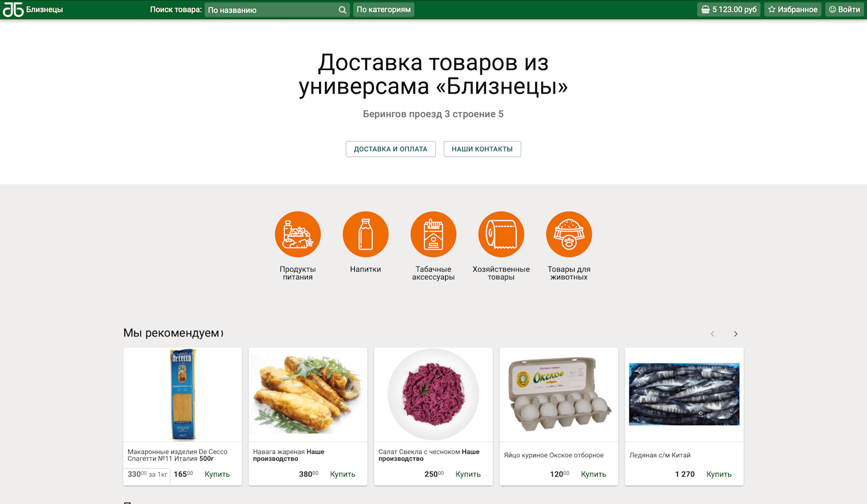
Task: Click the Близнецы logo icon
Action: [13, 9]
